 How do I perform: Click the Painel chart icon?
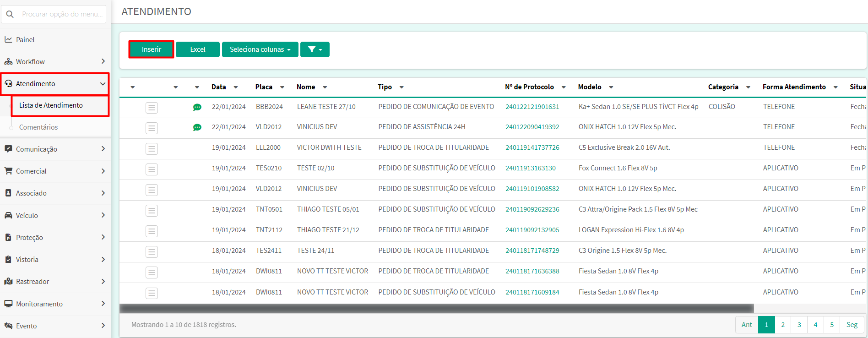8,39
